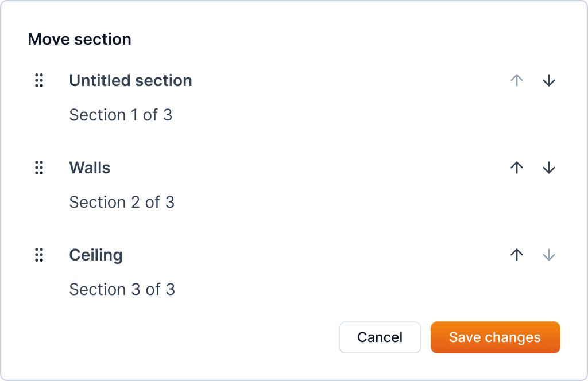588x381 pixels.
Task: Click blank area left of Cancel button
Action: pos(201,337)
